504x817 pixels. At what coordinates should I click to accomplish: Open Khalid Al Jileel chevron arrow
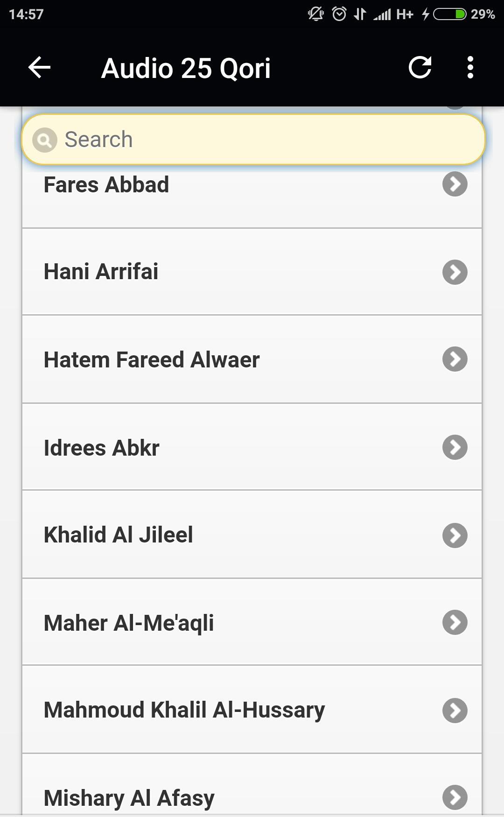tap(455, 535)
